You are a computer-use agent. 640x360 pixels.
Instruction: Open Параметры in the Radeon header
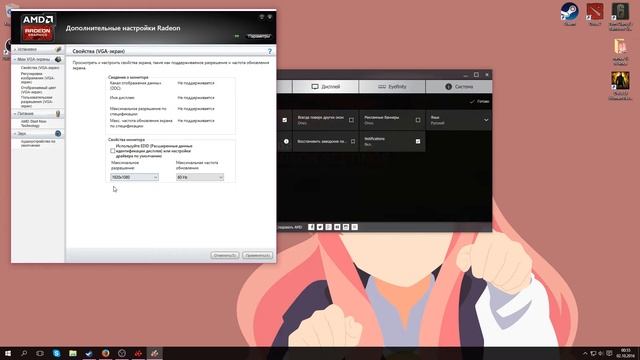[x=258, y=36]
